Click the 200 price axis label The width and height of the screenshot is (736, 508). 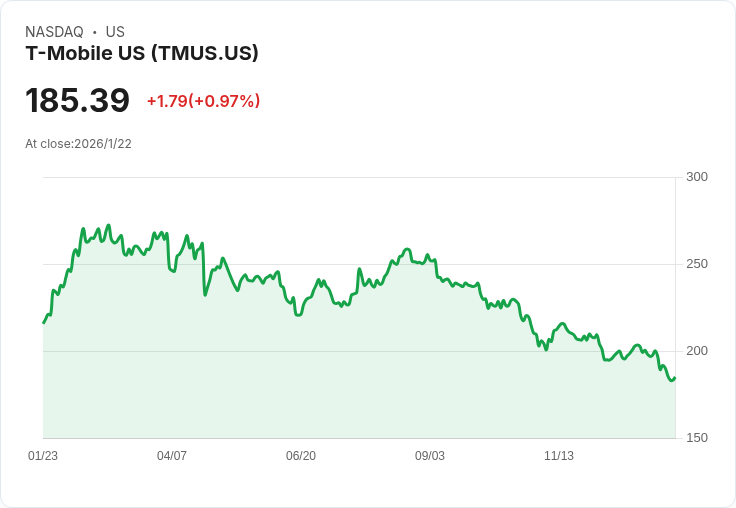click(697, 351)
